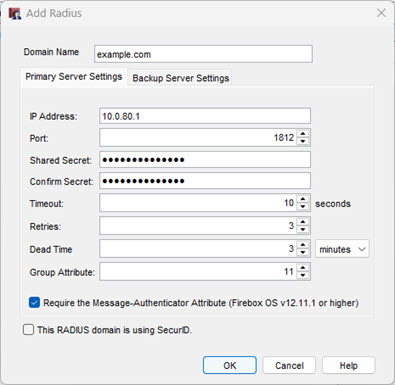Screen dimensions: 395x385
Task: Increase the Timeout seconds value
Action: click(303, 199)
